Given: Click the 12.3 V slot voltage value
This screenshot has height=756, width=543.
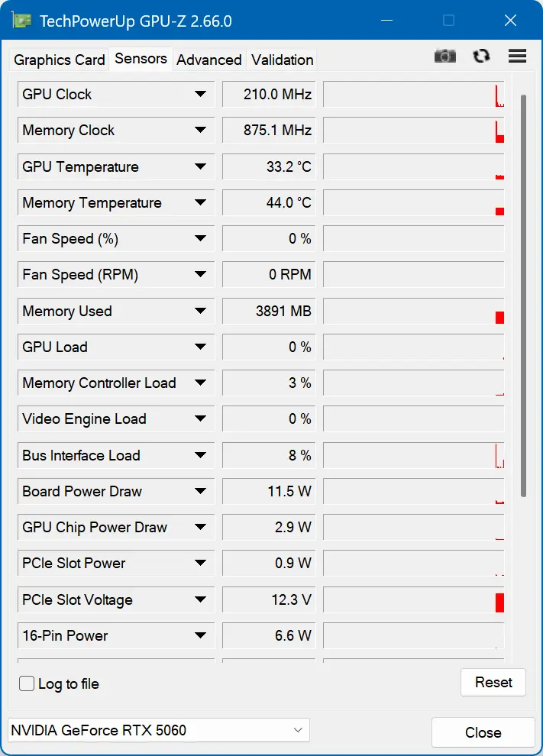Looking at the screenshot, I should (269, 599).
